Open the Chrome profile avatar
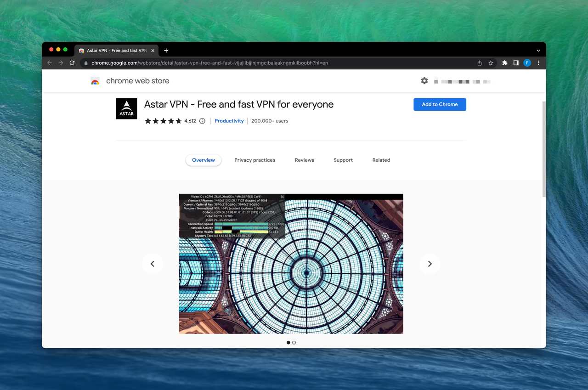This screenshot has height=390, width=588. tap(527, 63)
